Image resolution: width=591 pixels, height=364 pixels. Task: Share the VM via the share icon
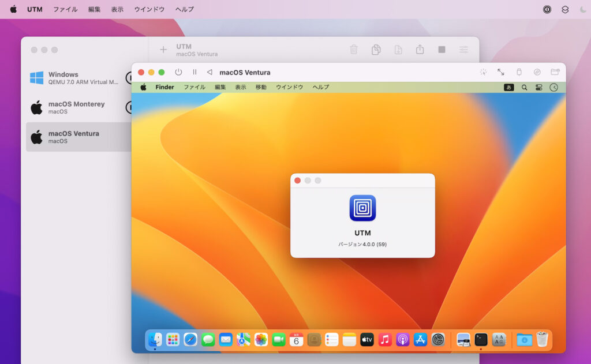pyautogui.click(x=420, y=50)
